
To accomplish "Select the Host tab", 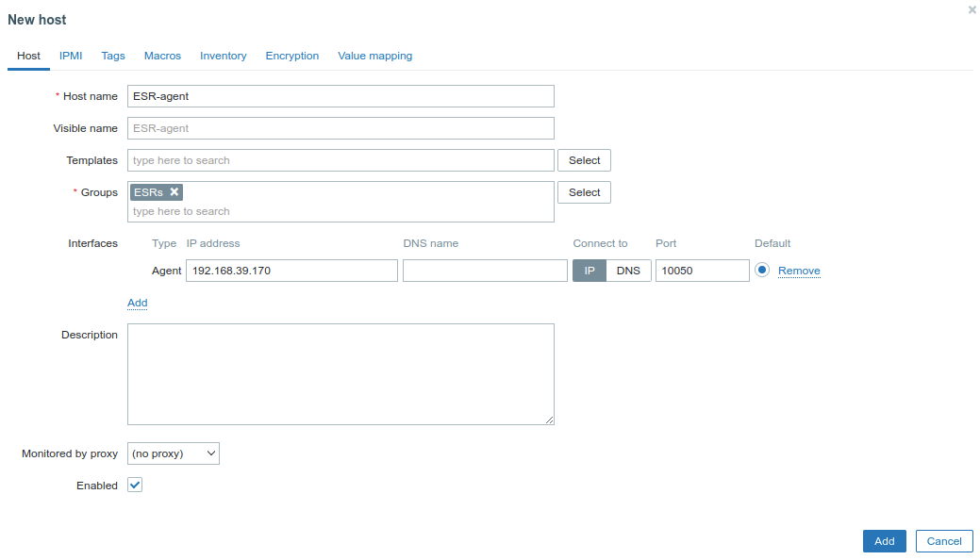I will [28, 56].
